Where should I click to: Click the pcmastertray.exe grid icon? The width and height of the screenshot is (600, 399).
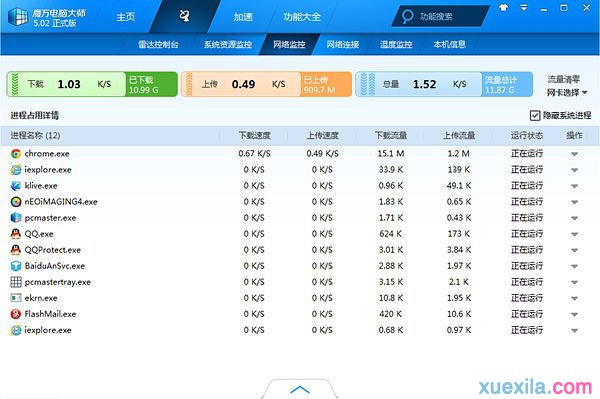point(16,282)
